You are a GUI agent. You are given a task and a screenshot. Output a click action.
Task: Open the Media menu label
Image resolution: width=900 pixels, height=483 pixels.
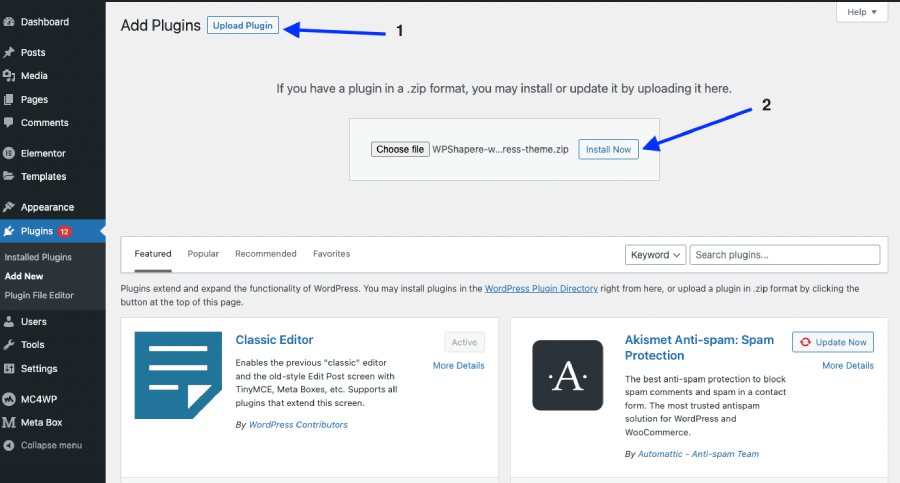(x=34, y=76)
